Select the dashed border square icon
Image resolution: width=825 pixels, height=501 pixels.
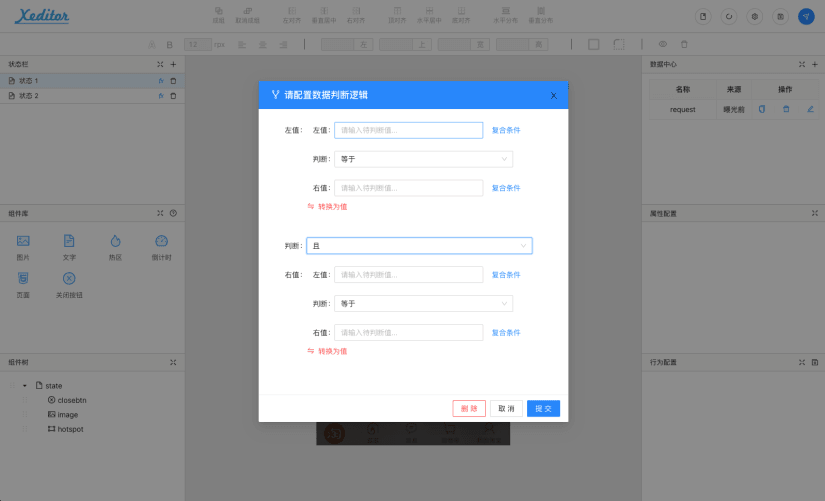(619, 44)
